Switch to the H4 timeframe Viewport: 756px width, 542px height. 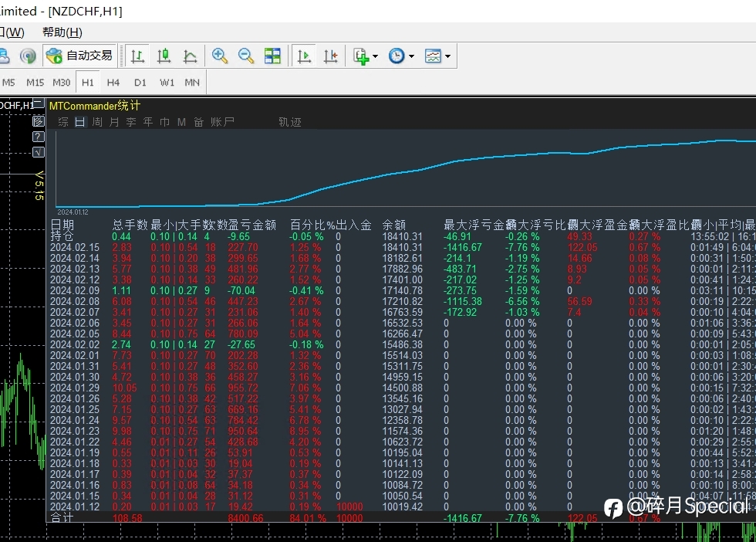tap(113, 83)
